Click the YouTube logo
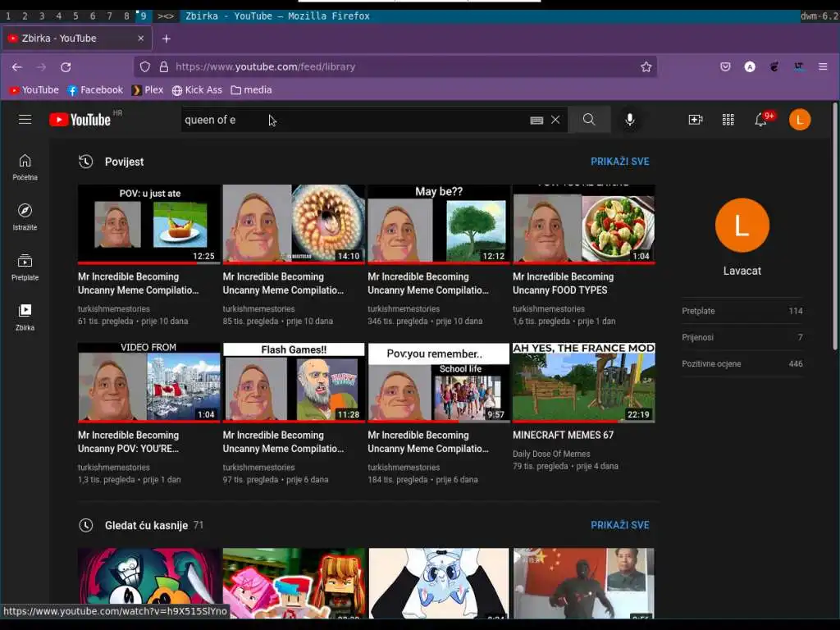Image resolution: width=840 pixels, height=630 pixels. 80,120
